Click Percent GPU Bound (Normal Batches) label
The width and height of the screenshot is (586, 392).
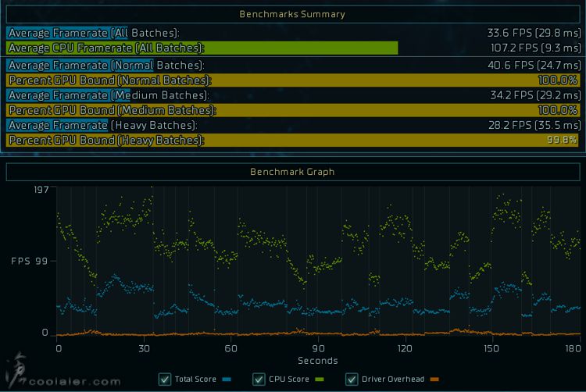(x=110, y=80)
